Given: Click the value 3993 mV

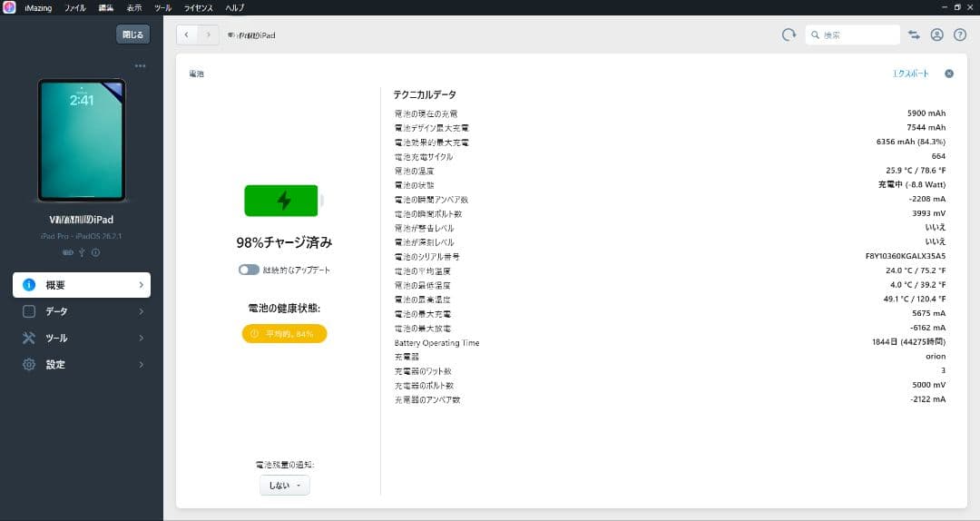Looking at the screenshot, I should [x=929, y=213].
